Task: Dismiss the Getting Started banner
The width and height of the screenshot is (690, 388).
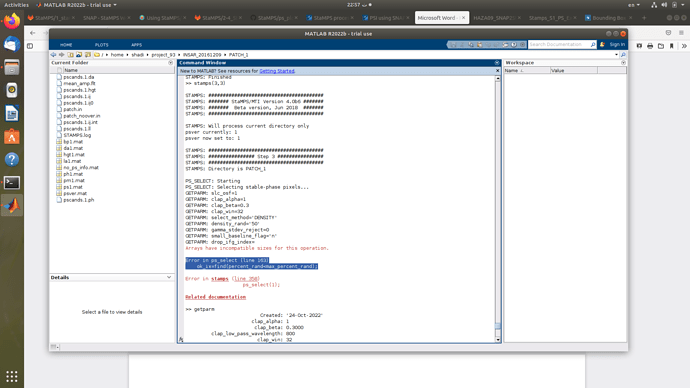Action: (x=498, y=71)
